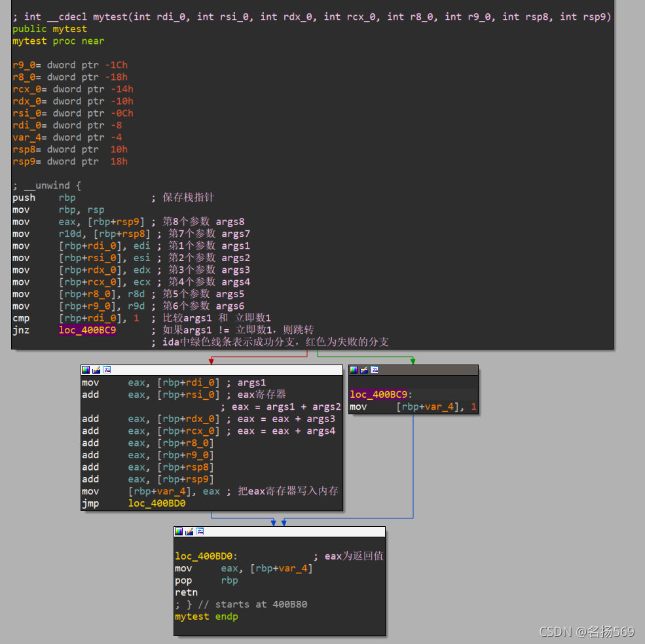Click the edit icon on loc_400BD0 block

189,531
